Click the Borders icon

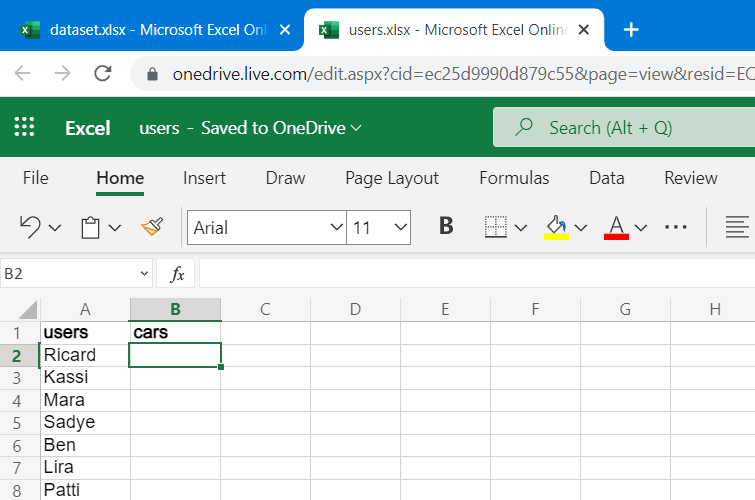pyautogui.click(x=495, y=227)
